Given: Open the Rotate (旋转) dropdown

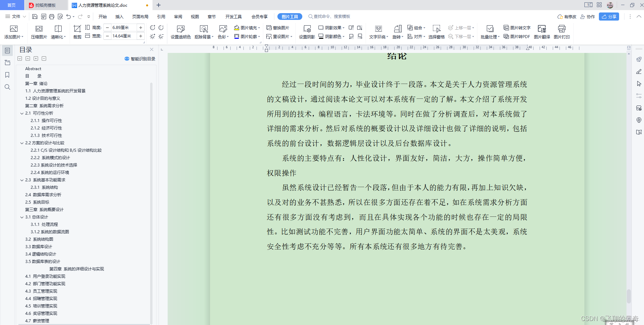Looking at the screenshot, I should tap(398, 37).
